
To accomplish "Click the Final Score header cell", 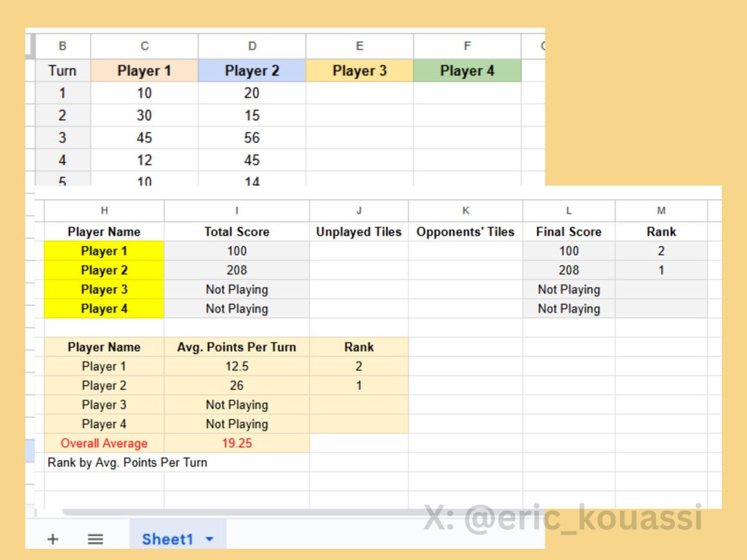I will coord(569,232).
